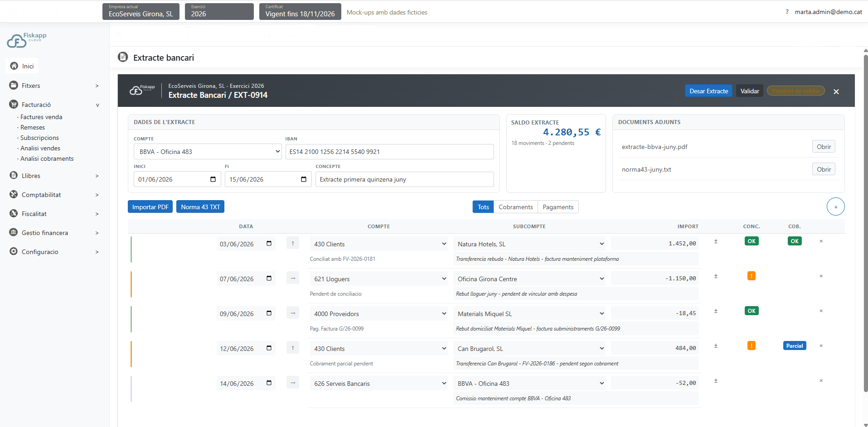Click plus-minus icon on Oficina Girona Centre row
This screenshot has width=868, height=427.
pos(716,276)
